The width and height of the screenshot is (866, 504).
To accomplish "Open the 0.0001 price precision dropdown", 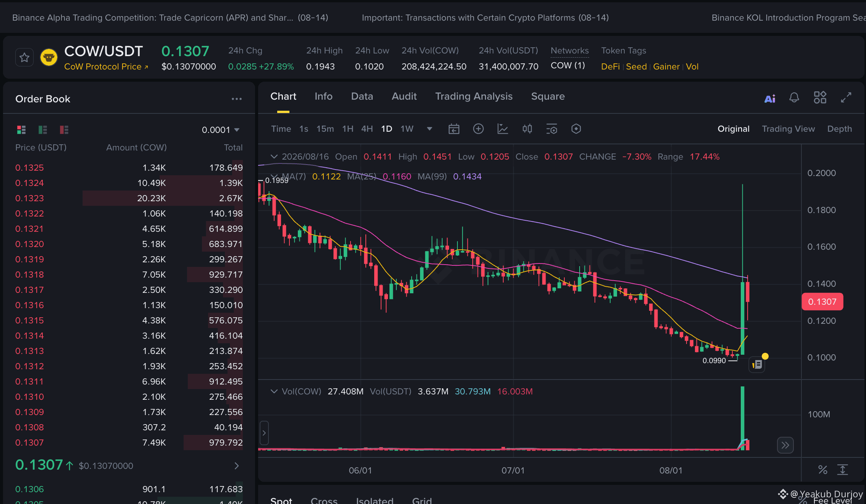I will coord(221,130).
